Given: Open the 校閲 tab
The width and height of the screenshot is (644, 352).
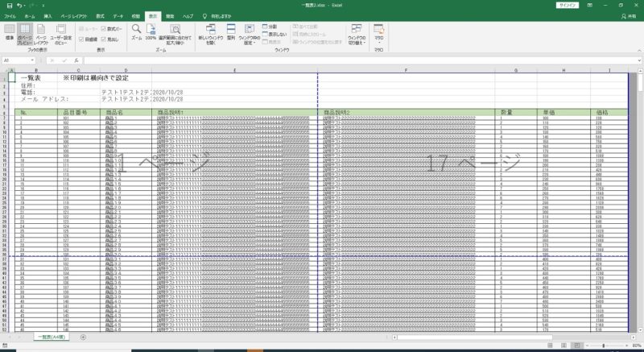Looking at the screenshot, I should 136,16.
